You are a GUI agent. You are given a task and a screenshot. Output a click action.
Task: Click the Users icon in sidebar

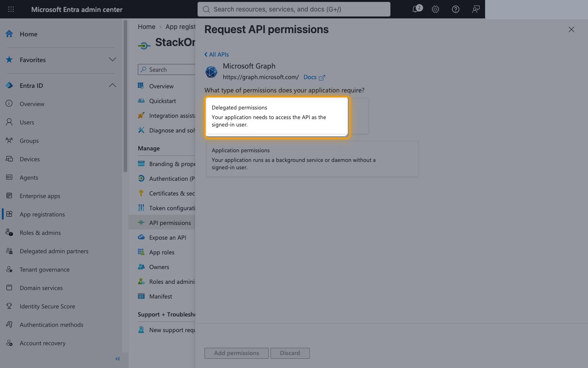[x=9, y=122]
